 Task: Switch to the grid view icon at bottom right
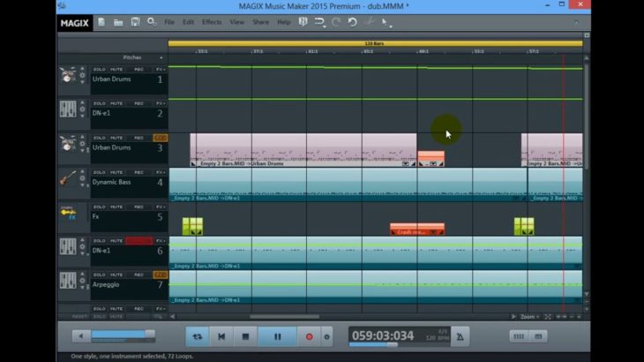(x=519, y=336)
